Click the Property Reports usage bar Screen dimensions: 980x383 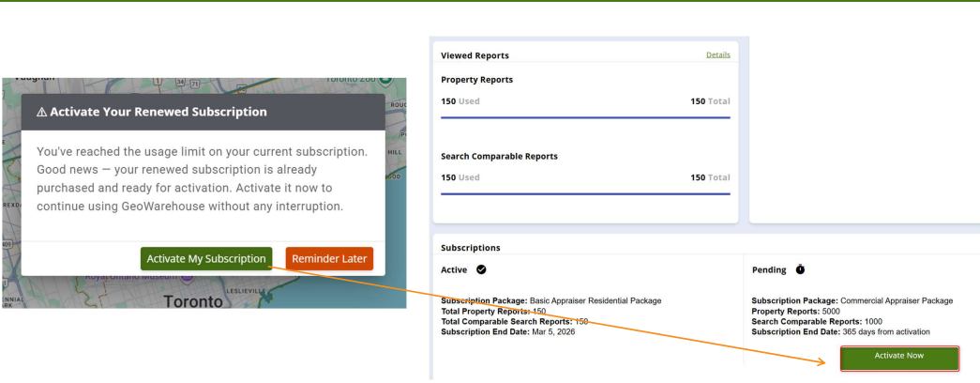(585, 117)
